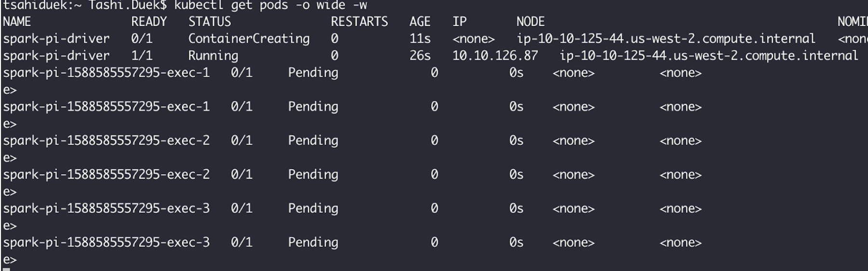The image size is (868, 271).
Task: Click the NODE column header
Action: 530,22
